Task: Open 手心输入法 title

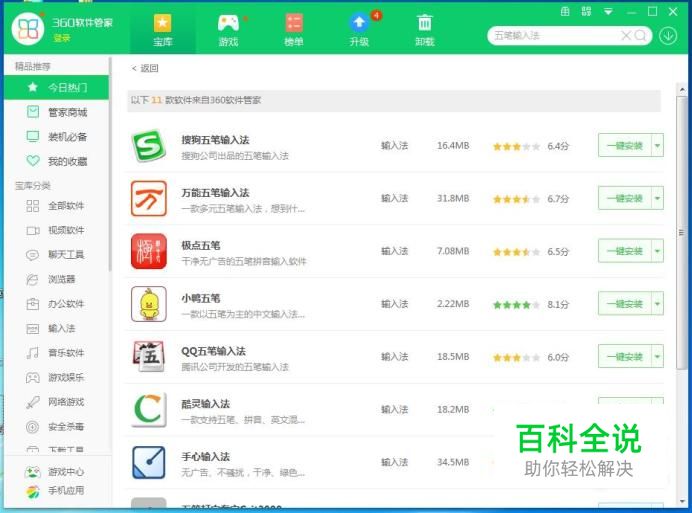Action: [x=206, y=456]
